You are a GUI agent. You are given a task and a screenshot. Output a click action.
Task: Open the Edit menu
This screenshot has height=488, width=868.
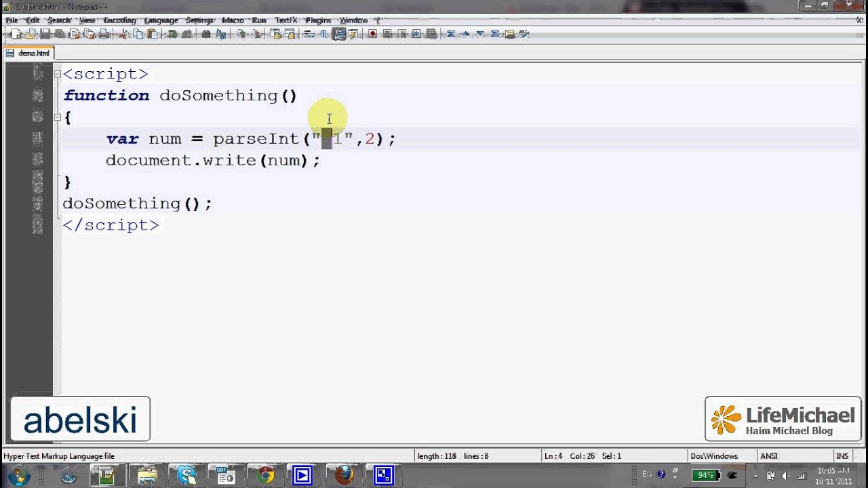coord(33,20)
